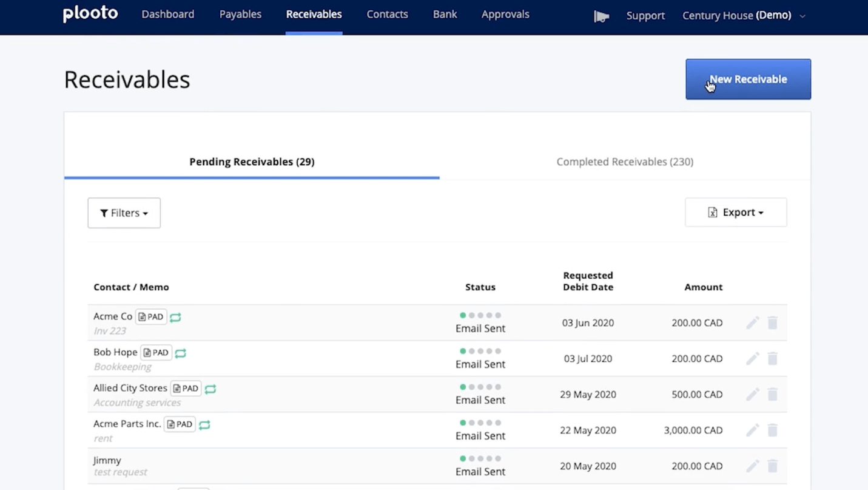Click Email Sent status for Acme Parts Inc.
This screenshot has width=868, height=490.
coord(480,436)
